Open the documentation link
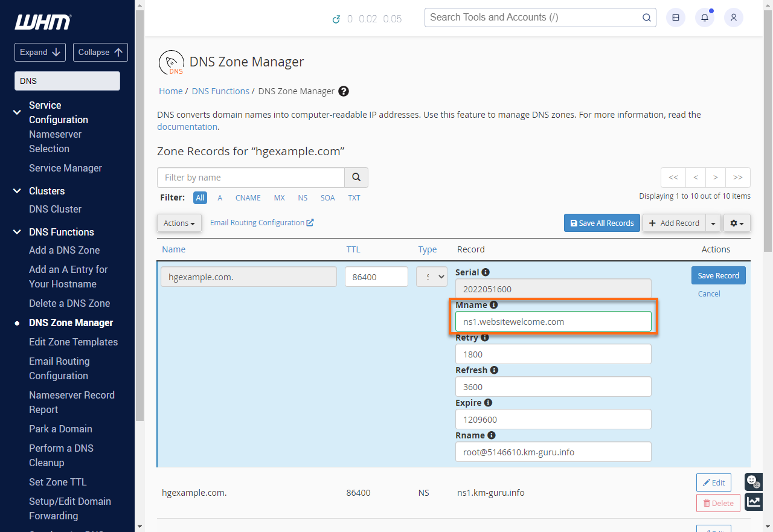This screenshot has width=773, height=532. click(187, 127)
